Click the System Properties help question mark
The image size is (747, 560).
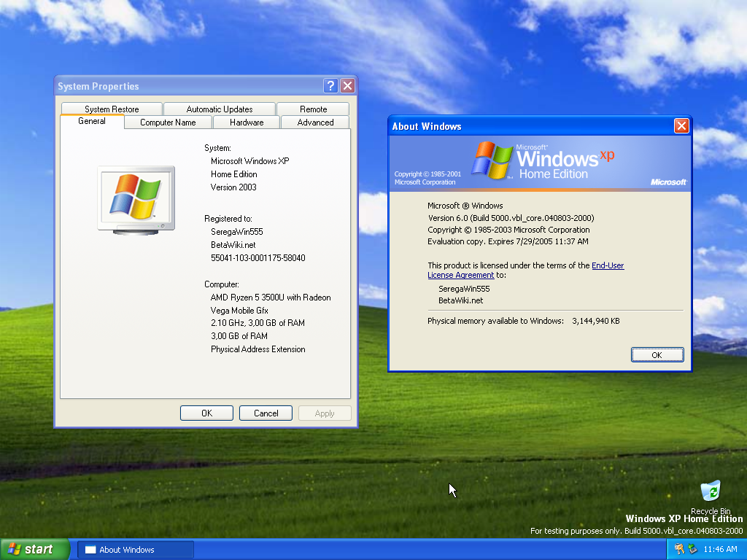(330, 86)
